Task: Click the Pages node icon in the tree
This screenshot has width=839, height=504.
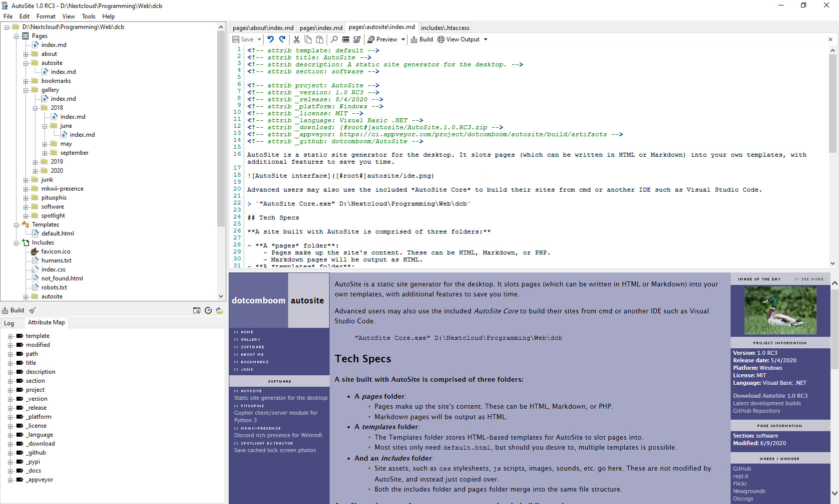Action: pos(25,36)
